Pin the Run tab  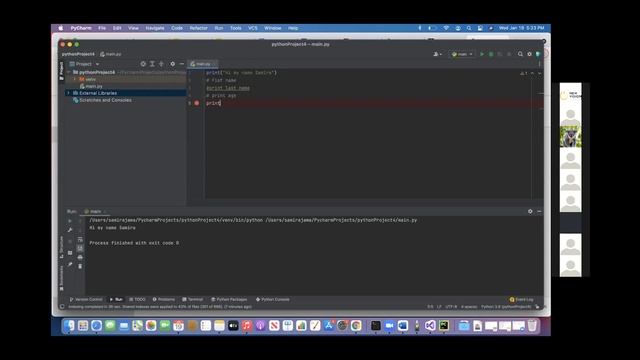pos(70,264)
